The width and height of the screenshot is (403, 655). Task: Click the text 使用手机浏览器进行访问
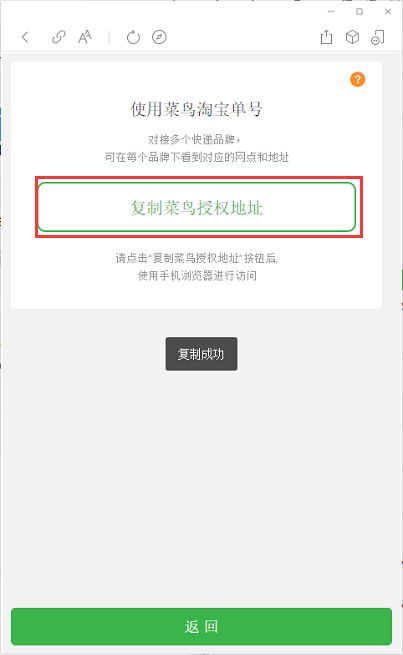[x=197, y=276]
